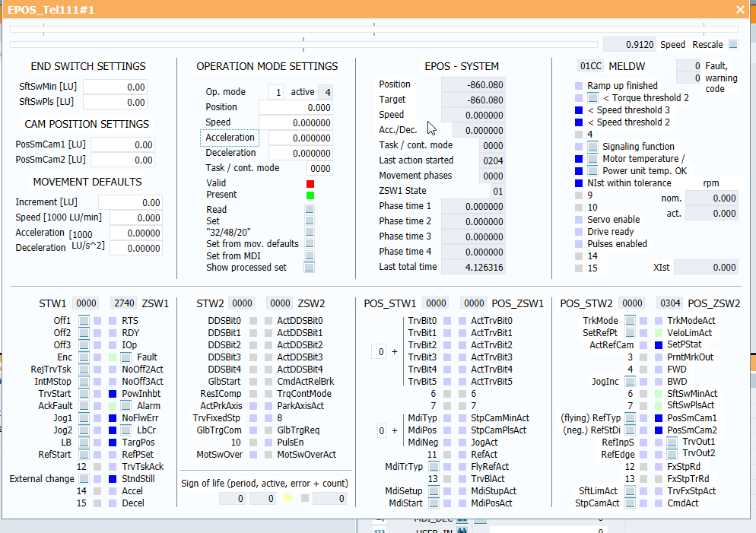Image resolution: width=756 pixels, height=533 pixels.
Task: Toggle the TrvOut2 checkbox
Action: [672, 453]
